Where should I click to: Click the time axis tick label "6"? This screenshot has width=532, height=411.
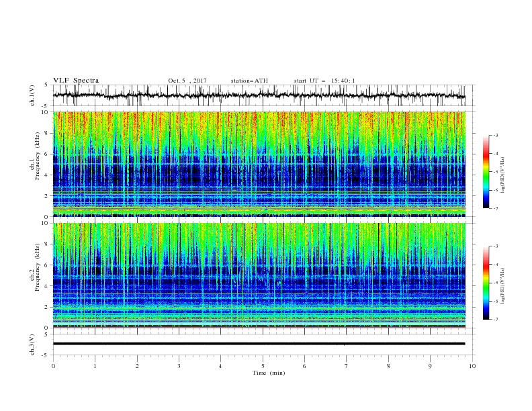click(304, 366)
